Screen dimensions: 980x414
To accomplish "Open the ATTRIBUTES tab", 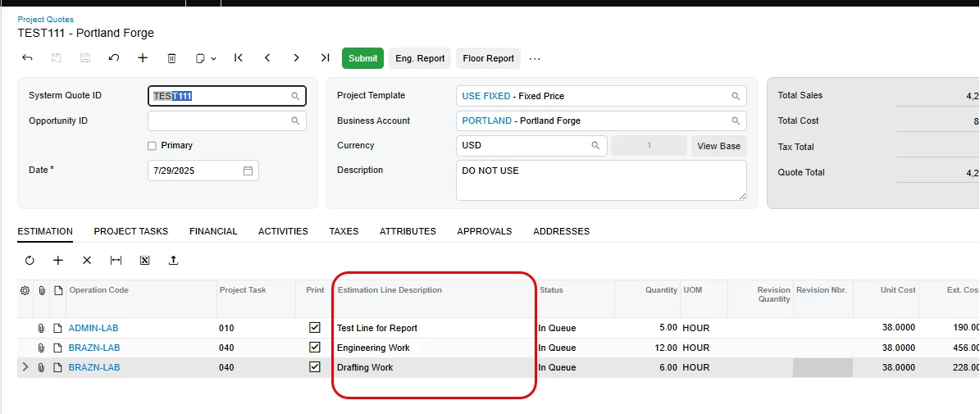I will click(x=408, y=231).
